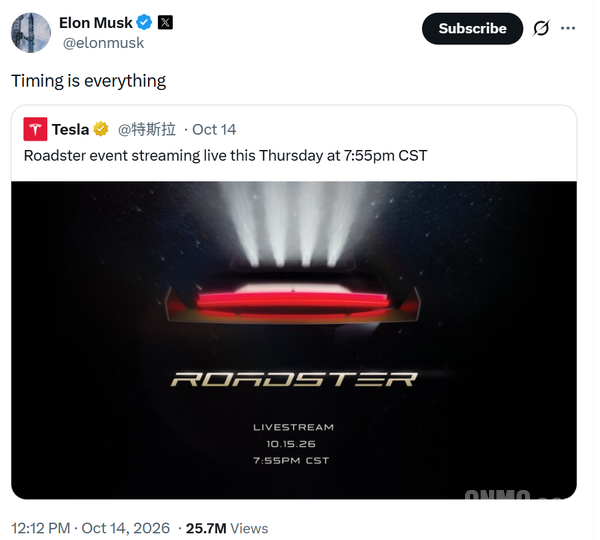The height and width of the screenshot is (540, 600).
Task: Open the Elon Musk display name link
Action: pyautogui.click(x=96, y=23)
